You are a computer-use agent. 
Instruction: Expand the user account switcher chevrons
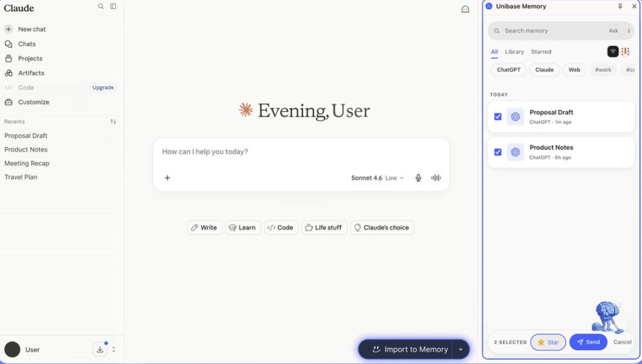click(113, 349)
